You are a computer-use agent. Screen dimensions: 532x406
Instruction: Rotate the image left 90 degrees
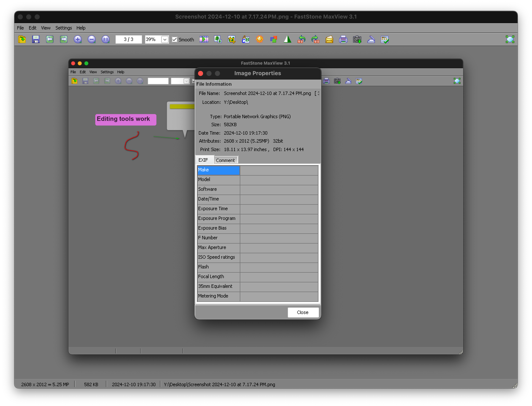[x=301, y=39]
